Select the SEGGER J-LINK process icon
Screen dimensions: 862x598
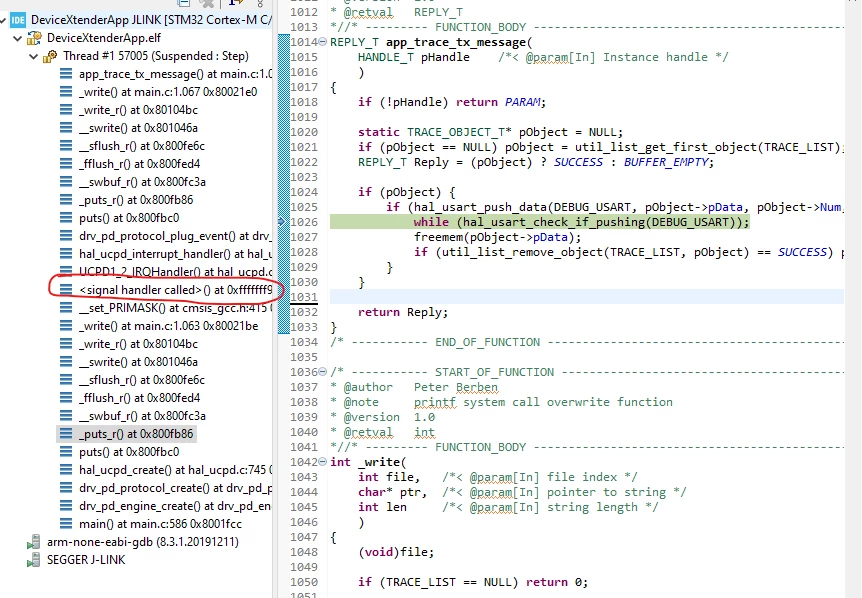click(34, 560)
